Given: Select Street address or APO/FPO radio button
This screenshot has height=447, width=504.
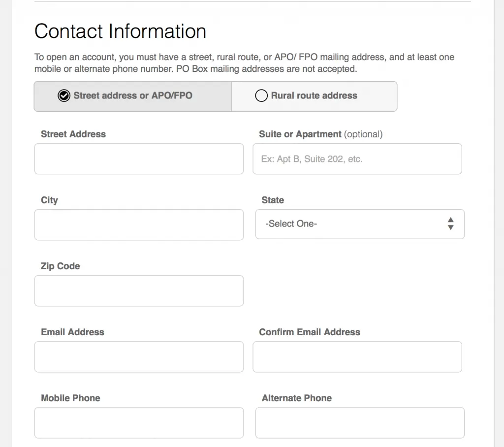Looking at the screenshot, I should 132,96.
